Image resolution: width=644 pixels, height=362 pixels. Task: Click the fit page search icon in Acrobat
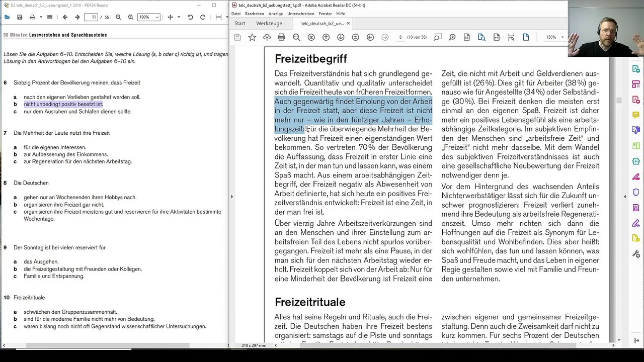[481, 37]
